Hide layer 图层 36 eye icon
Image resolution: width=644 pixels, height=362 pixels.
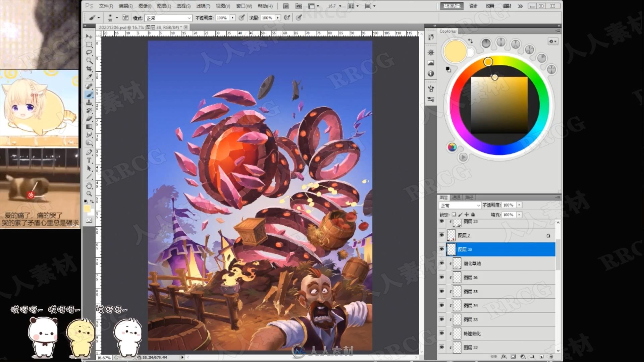pyautogui.click(x=441, y=277)
